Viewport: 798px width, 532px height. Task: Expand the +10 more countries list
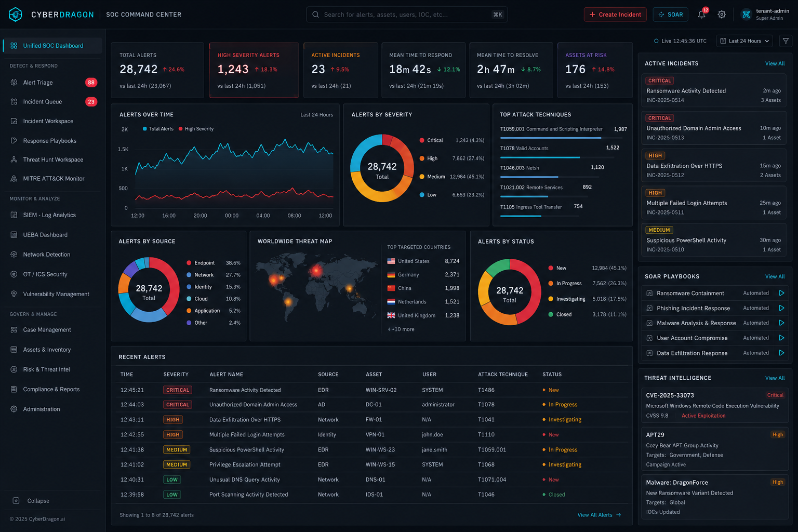point(401,329)
